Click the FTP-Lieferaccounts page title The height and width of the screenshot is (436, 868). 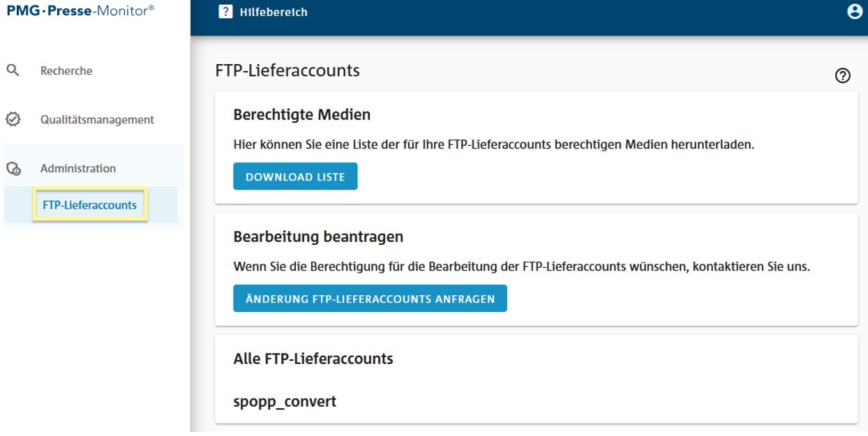[287, 70]
